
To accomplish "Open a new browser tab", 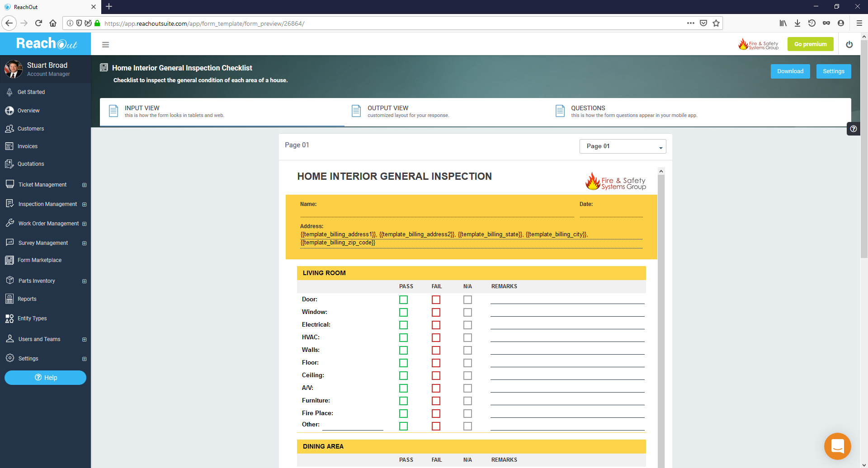I will (x=109, y=6).
